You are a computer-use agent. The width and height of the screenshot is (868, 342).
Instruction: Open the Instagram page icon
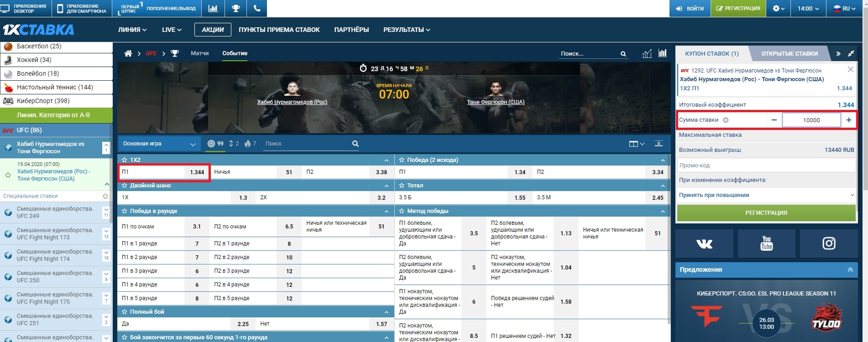pos(829,244)
